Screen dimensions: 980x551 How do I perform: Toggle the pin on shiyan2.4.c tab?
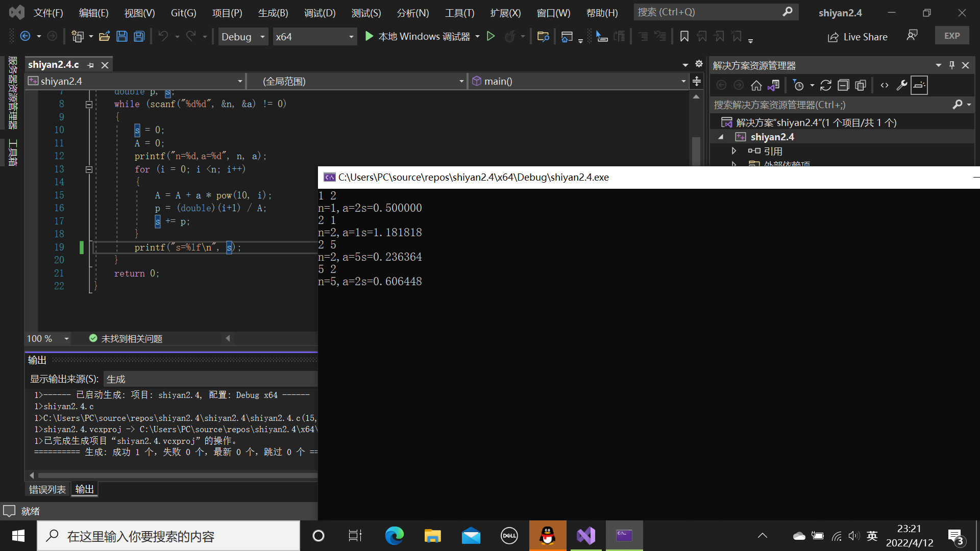coord(91,65)
